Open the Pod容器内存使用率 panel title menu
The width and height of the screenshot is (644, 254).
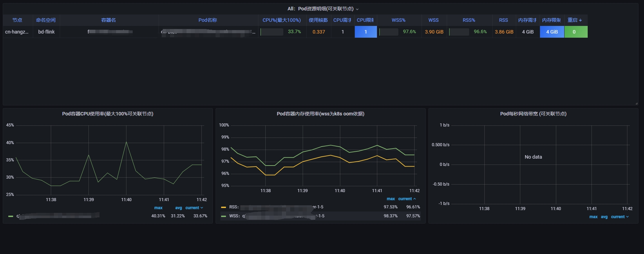[320, 114]
